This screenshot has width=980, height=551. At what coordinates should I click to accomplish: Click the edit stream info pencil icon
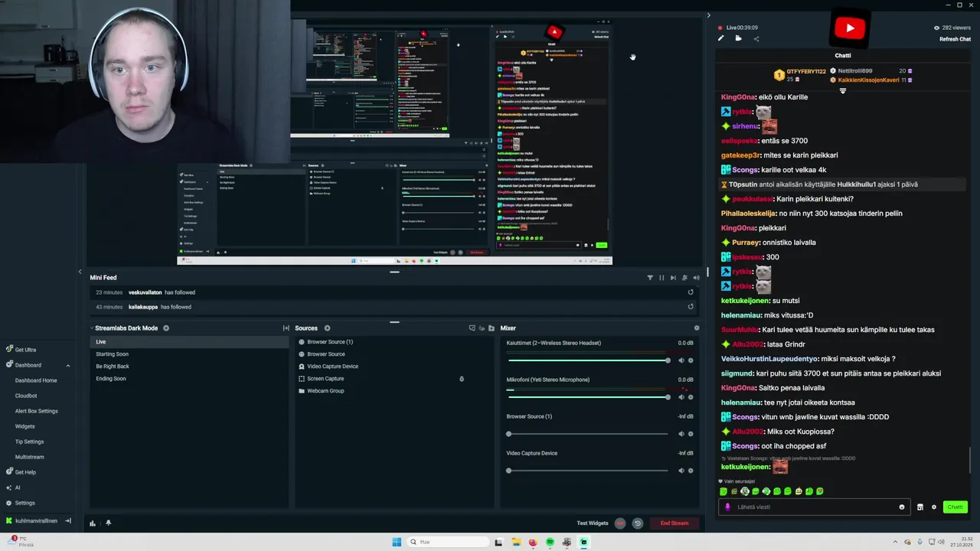point(720,38)
